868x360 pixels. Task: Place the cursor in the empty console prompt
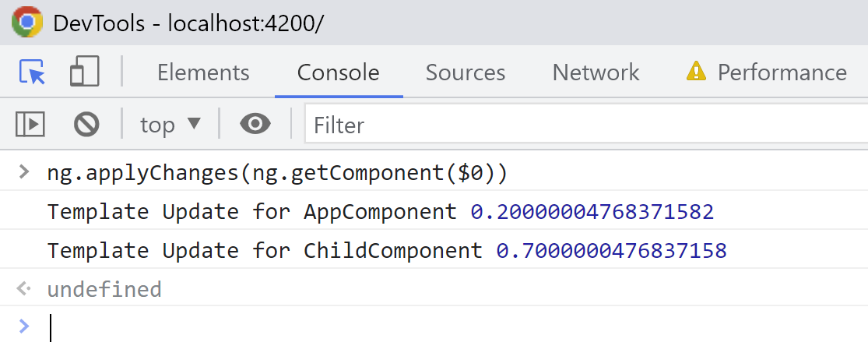(457, 327)
